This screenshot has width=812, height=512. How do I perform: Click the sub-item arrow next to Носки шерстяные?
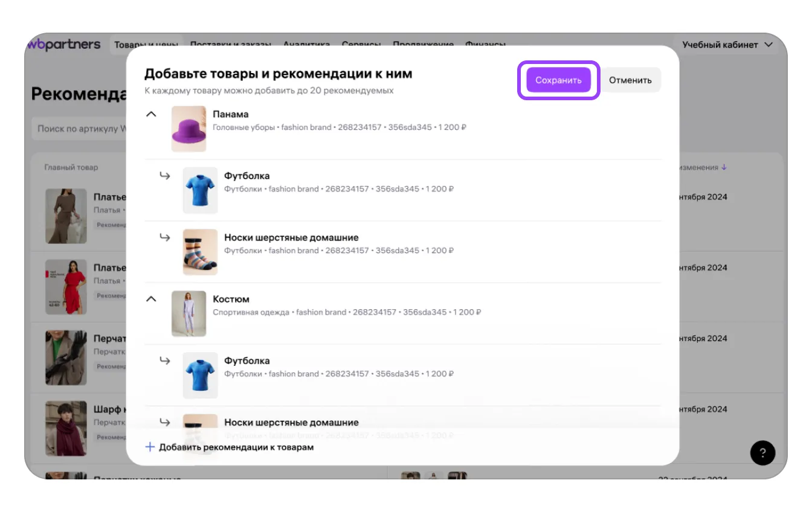(x=165, y=237)
